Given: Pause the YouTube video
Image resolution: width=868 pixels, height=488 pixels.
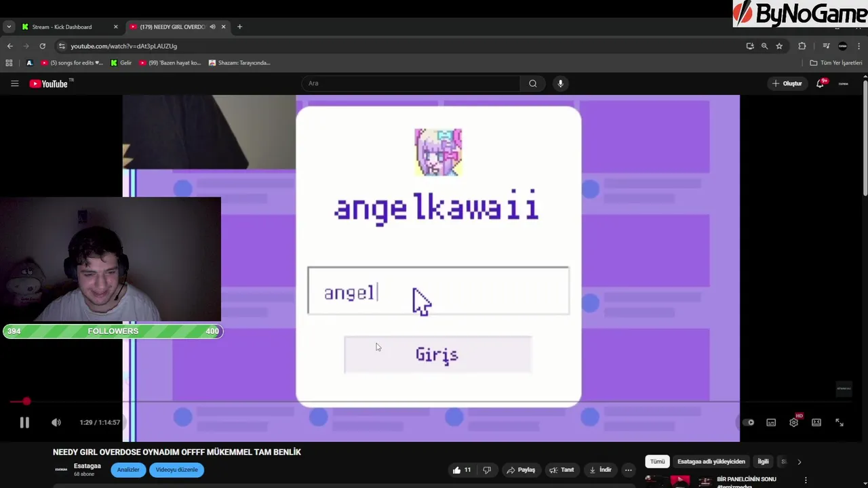Looking at the screenshot, I should [24, 422].
